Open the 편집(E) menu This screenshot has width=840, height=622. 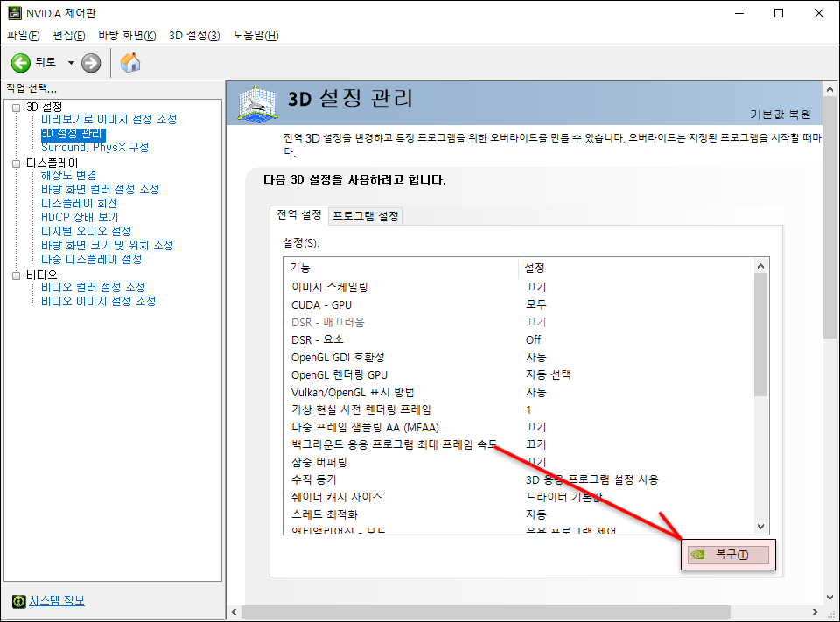point(69,35)
